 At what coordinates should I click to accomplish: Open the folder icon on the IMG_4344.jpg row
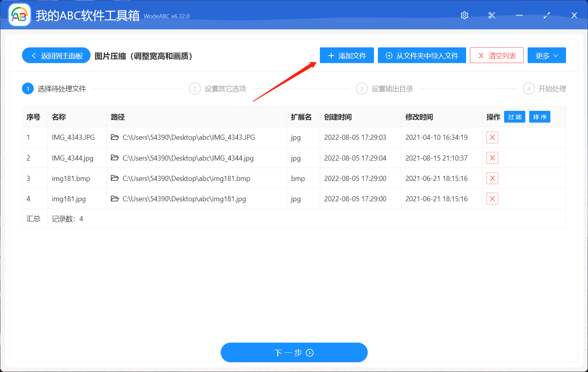[x=114, y=158]
